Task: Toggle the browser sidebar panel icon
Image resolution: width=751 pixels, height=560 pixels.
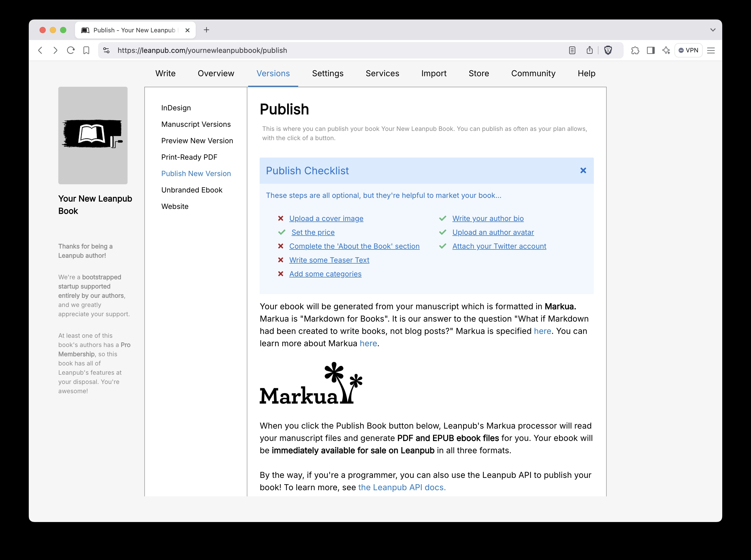Action: click(x=651, y=51)
